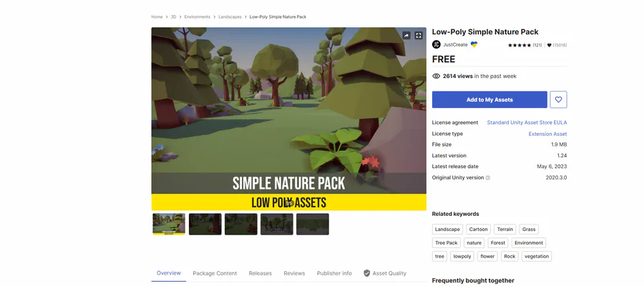Click Add to My Assets button
The image size is (644, 286).
tap(489, 99)
